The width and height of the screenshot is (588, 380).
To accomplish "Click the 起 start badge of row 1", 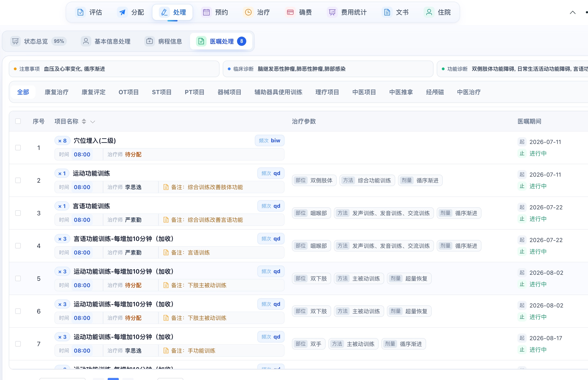I will [x=522, y=142].
